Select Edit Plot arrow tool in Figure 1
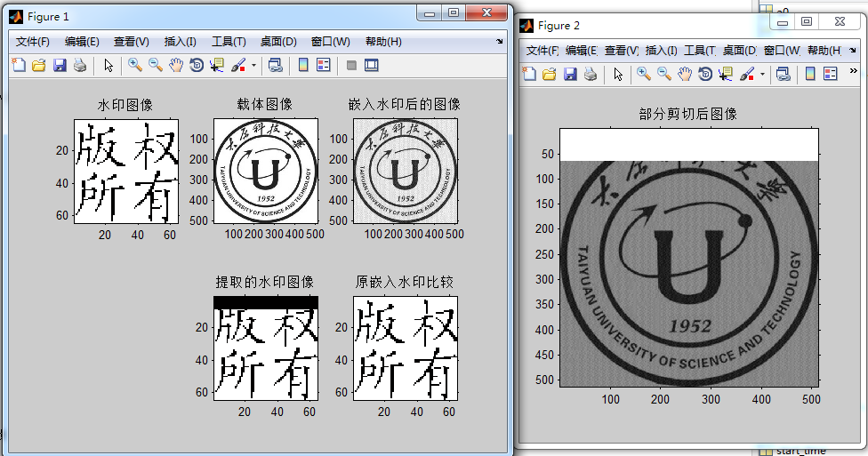The image size is (868, 456). pos(108,65)
